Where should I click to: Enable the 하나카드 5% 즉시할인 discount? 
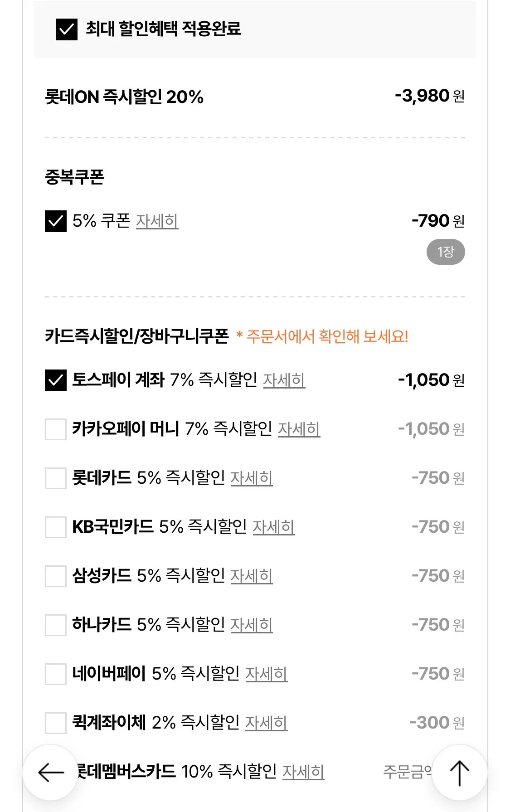54,625
